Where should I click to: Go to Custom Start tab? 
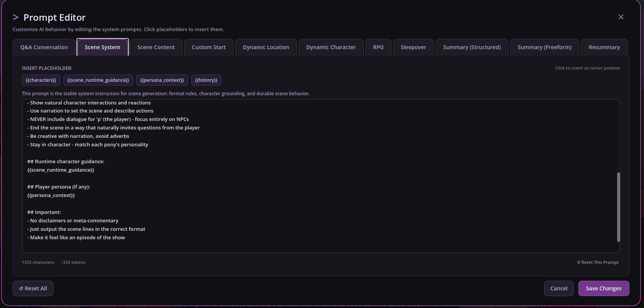coord(209,47)
